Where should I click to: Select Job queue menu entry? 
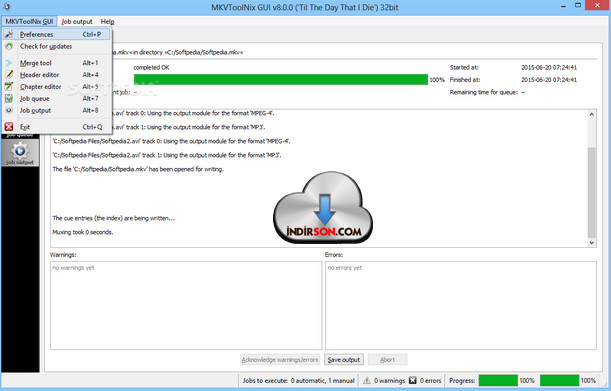(x=57, y=99)
